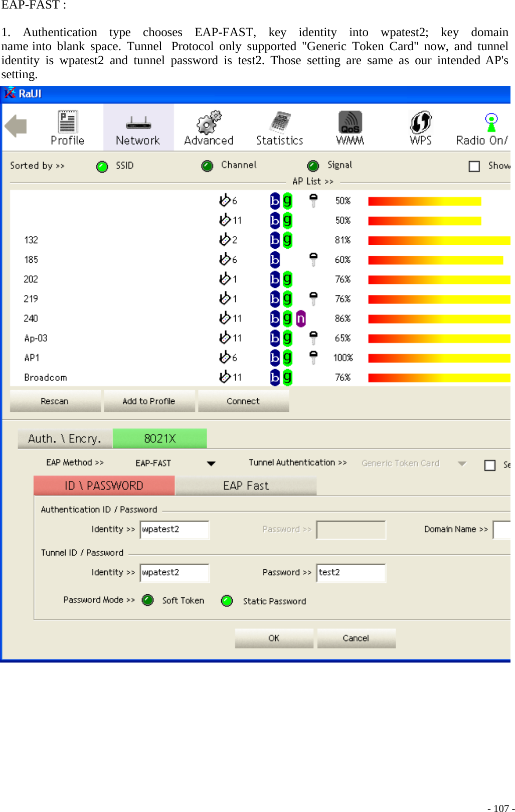Screen dimensions: 515x812
Task: Click the channel icon on Broadcom row
Action: [225, 377]
